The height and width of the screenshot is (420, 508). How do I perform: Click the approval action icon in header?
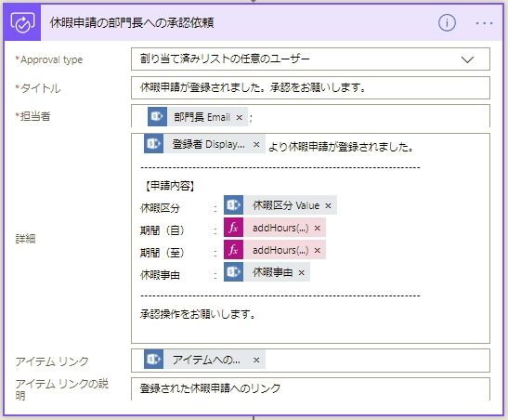pos(22,22)
